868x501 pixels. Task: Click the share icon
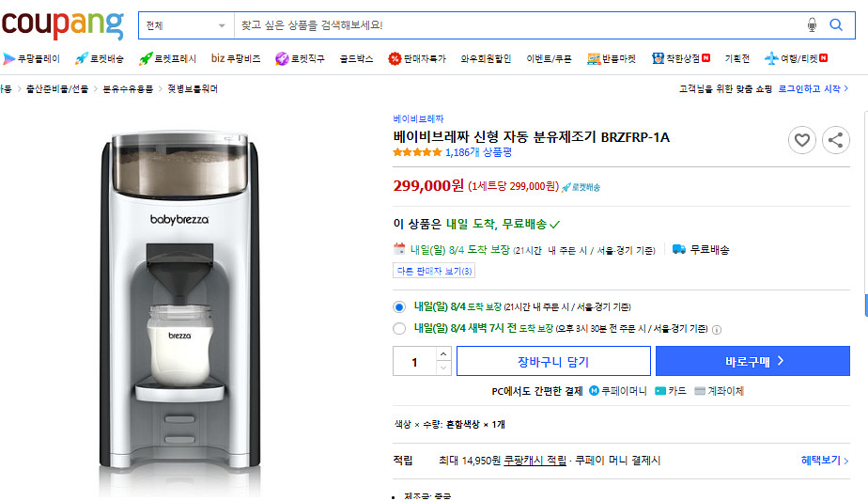[x=835, y=141]
